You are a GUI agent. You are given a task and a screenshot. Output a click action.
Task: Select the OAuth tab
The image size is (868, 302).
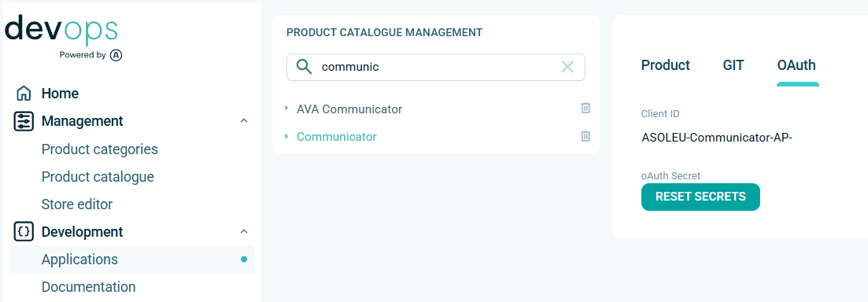tap(796, 65)
